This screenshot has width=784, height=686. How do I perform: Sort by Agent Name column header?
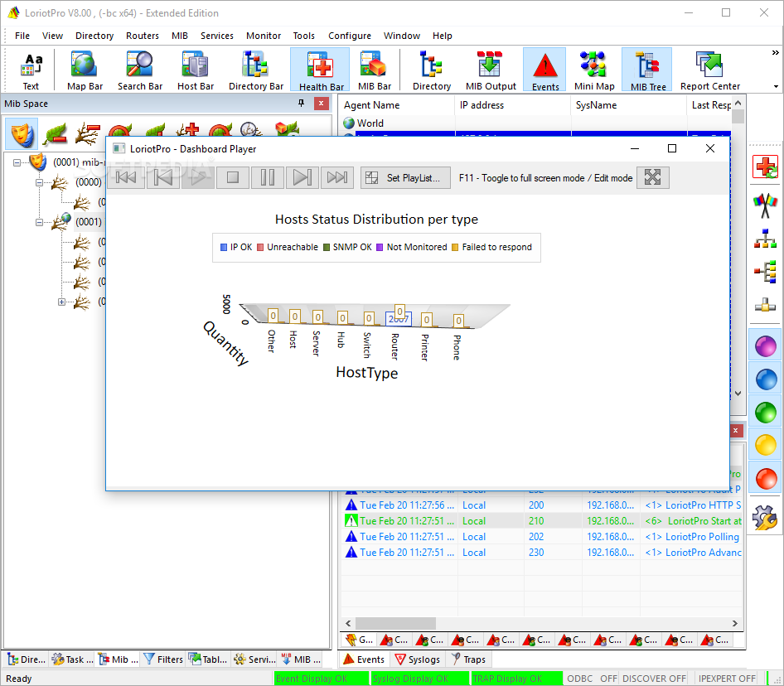[397, 105]
